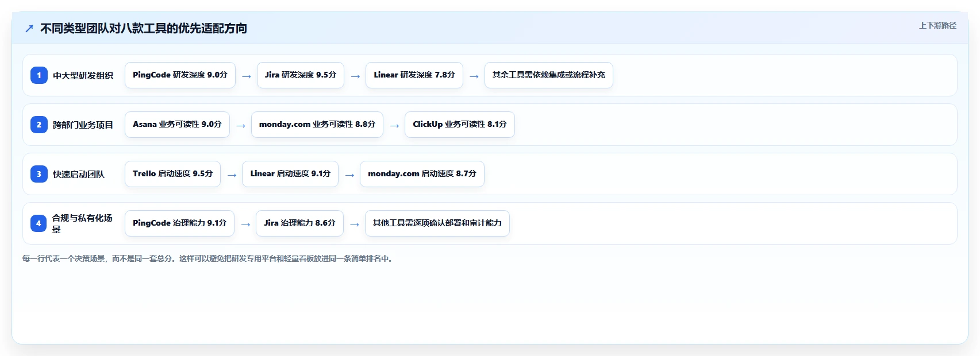This screenshot has height=356, width=980.
Task: Click the number 2 badge for 跨部门业务项目
Action: 39,125
